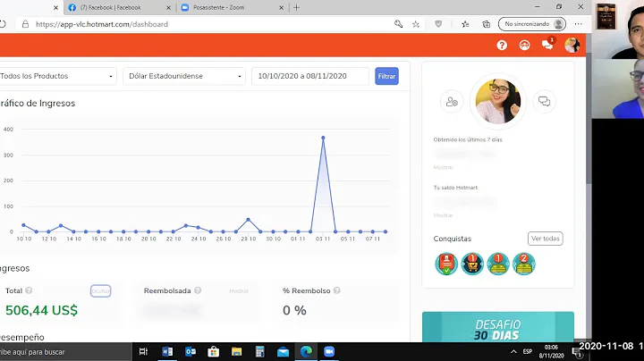Image resolution: width=644 pixels, height=361 pixels.
Task: Click the password key icon in address bar
Action: 398,24
